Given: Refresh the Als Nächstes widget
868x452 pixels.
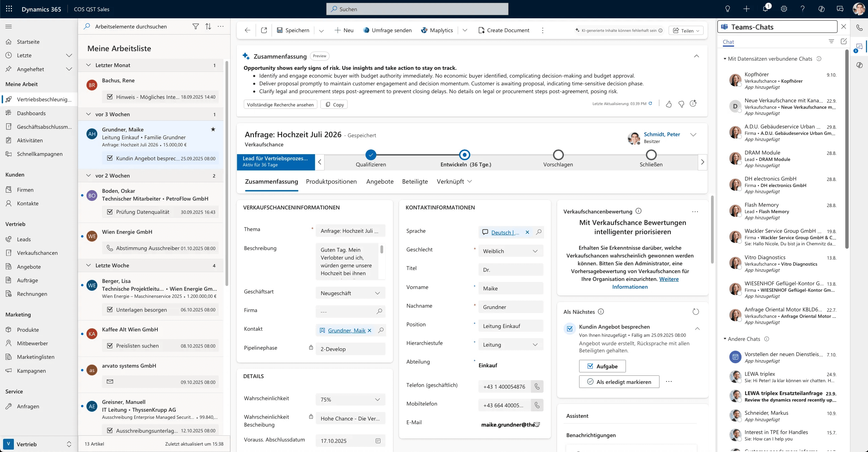Looking at the screenshot, I should tap(696, 311).
